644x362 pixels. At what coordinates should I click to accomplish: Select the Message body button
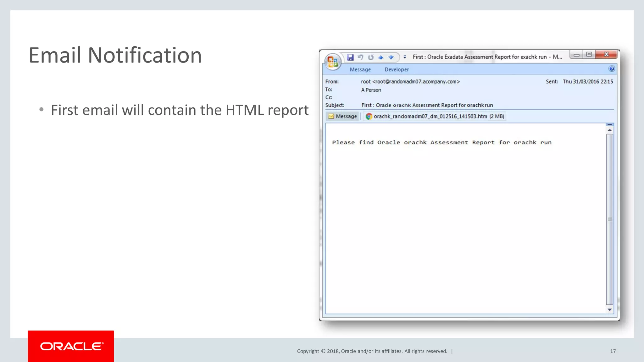click(343, 116)
